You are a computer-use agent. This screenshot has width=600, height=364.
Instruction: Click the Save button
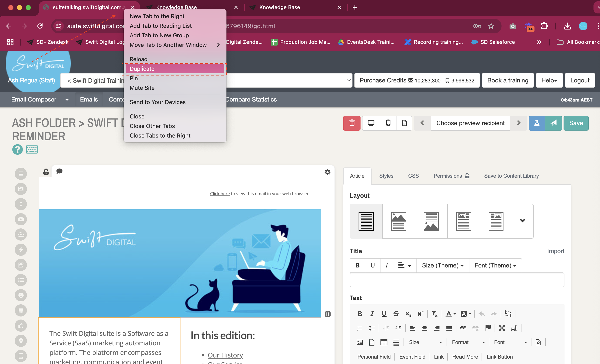(576, 123)
